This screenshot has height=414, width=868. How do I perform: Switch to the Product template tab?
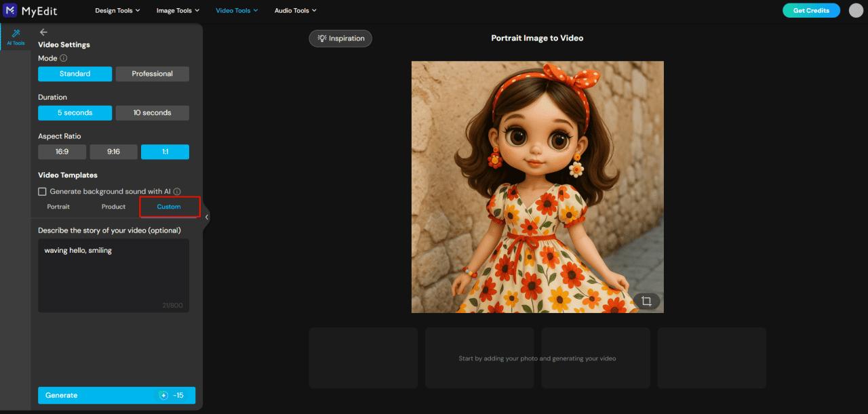(113, 207)
